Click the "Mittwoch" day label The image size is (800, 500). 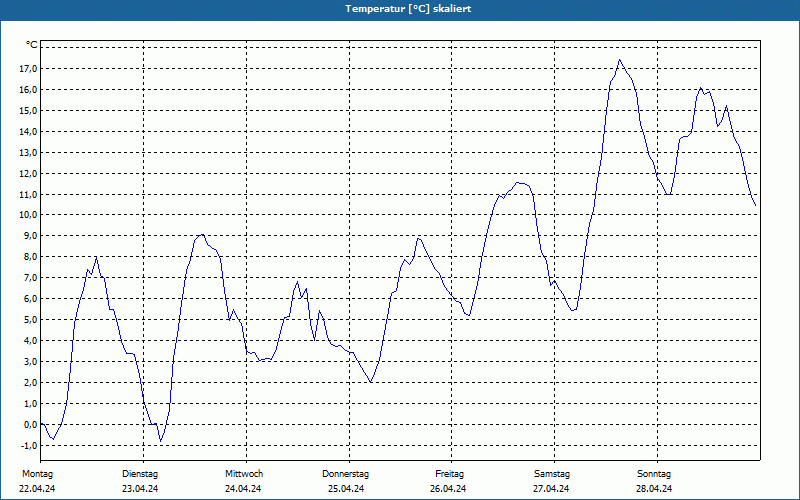coord(244,474)
